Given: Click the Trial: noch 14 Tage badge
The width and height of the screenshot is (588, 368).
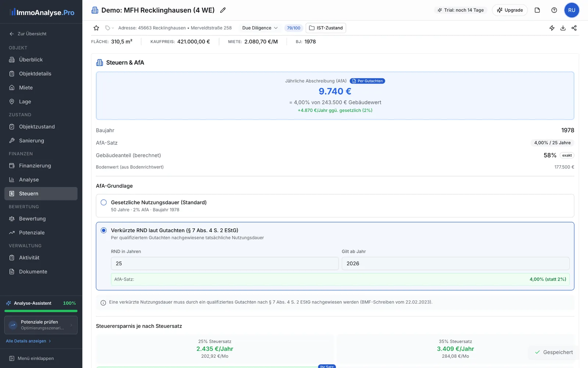Looking at the screenshot, I should point(460,10).
